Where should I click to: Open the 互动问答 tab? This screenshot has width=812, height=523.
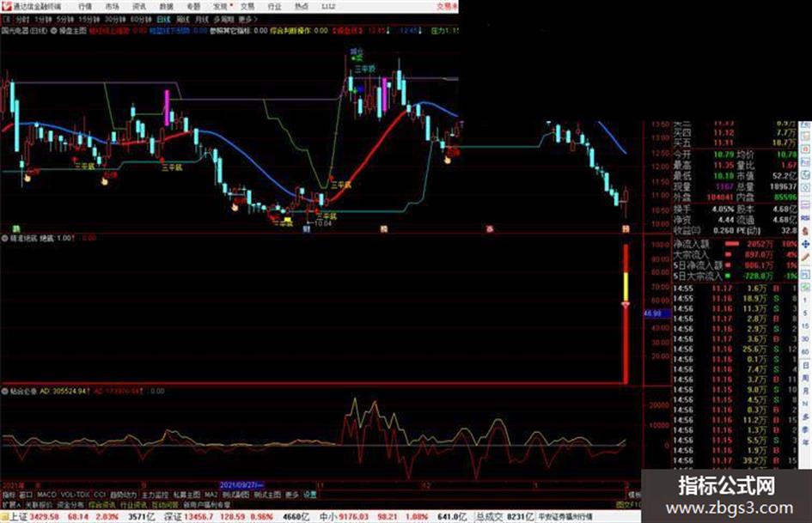[165, 504]
